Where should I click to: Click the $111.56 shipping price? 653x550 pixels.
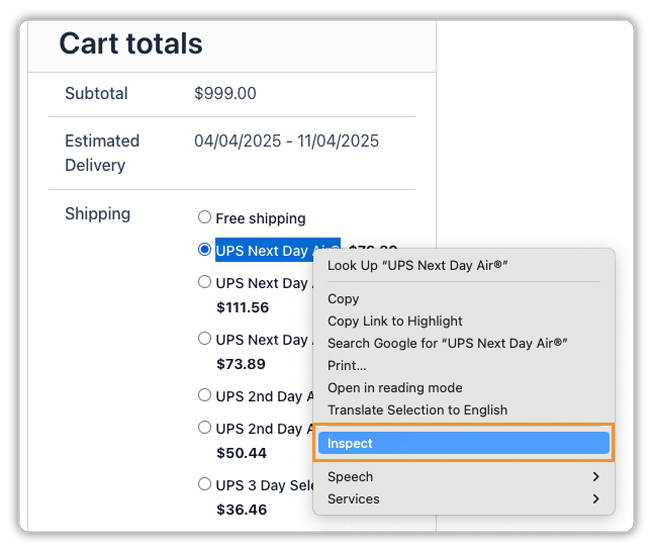242,308
